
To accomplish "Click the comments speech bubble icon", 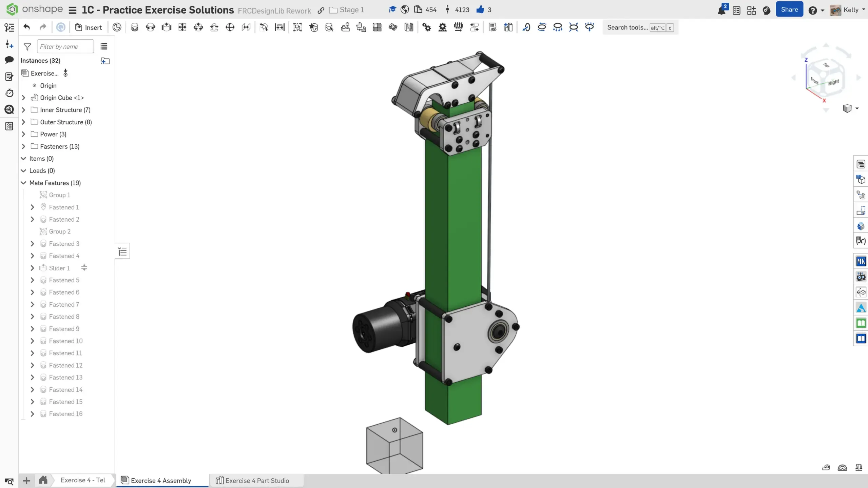I will pyautogui.click(x=9, y=60).
